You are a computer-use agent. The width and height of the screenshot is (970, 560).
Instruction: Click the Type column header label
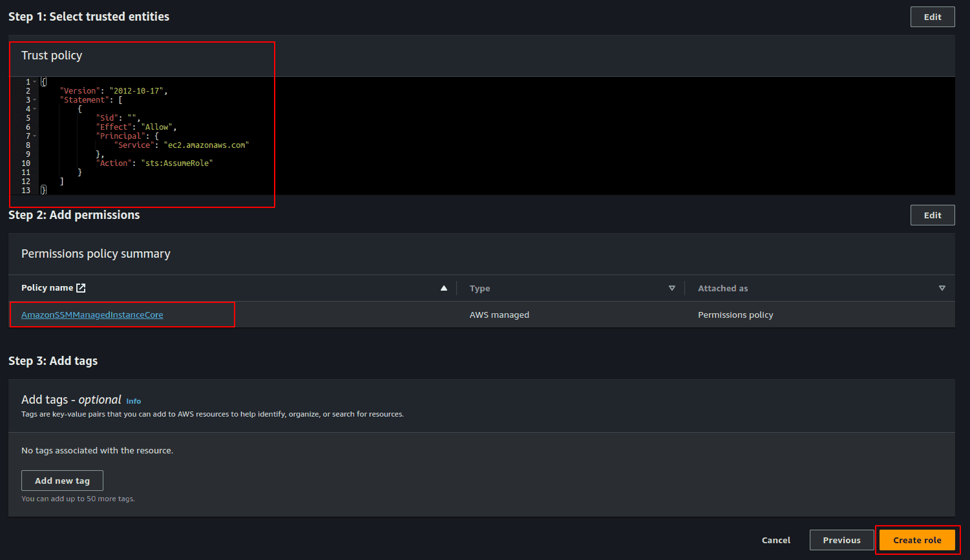click(480, 288)
